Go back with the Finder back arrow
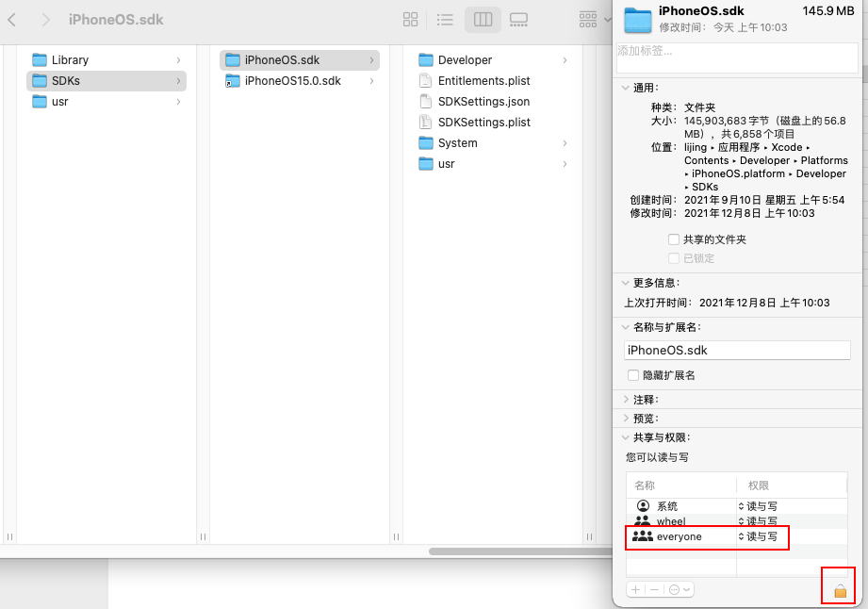Screen dimensions: 868x609 12,20
